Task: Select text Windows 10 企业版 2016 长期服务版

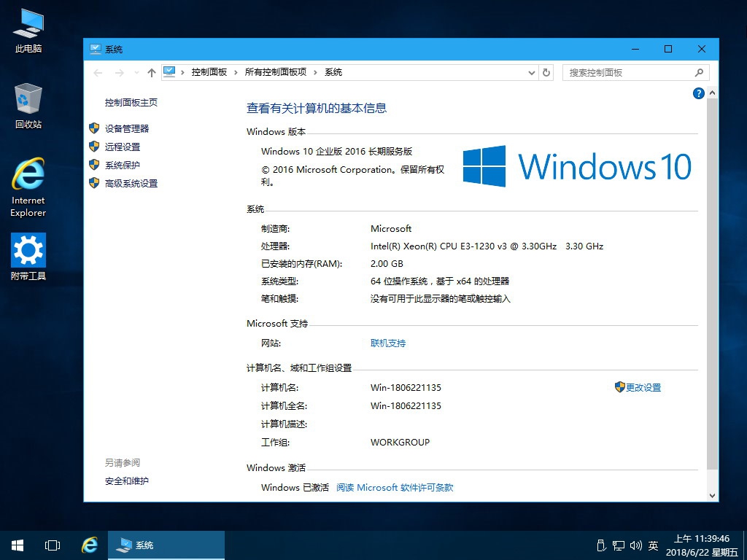Action: tap(336, 152)
